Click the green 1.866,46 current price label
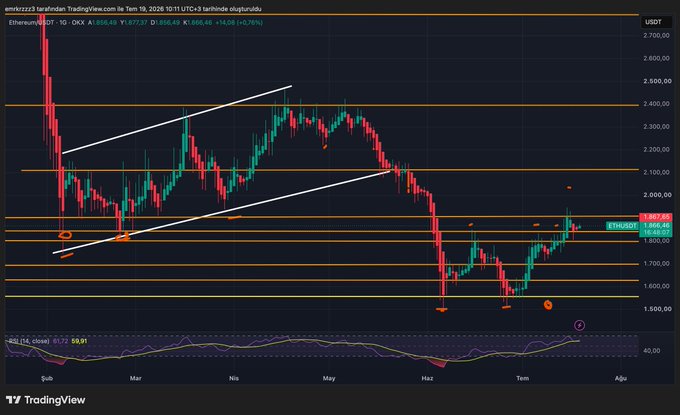The height and width of the screenshot is (415, 680). [x=657, y=225]
